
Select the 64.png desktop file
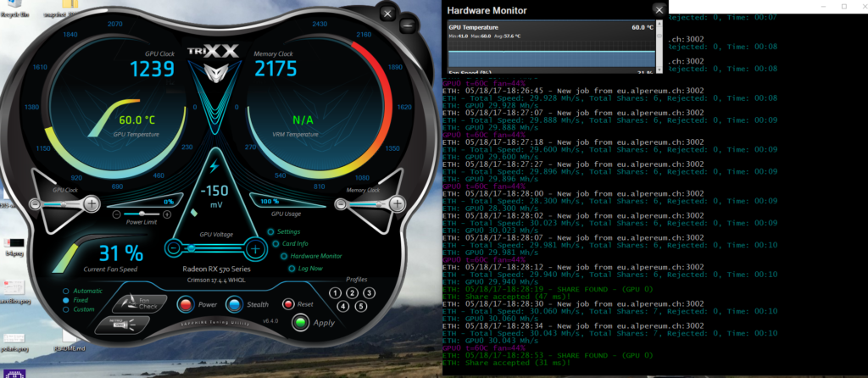tap(14, 246)
